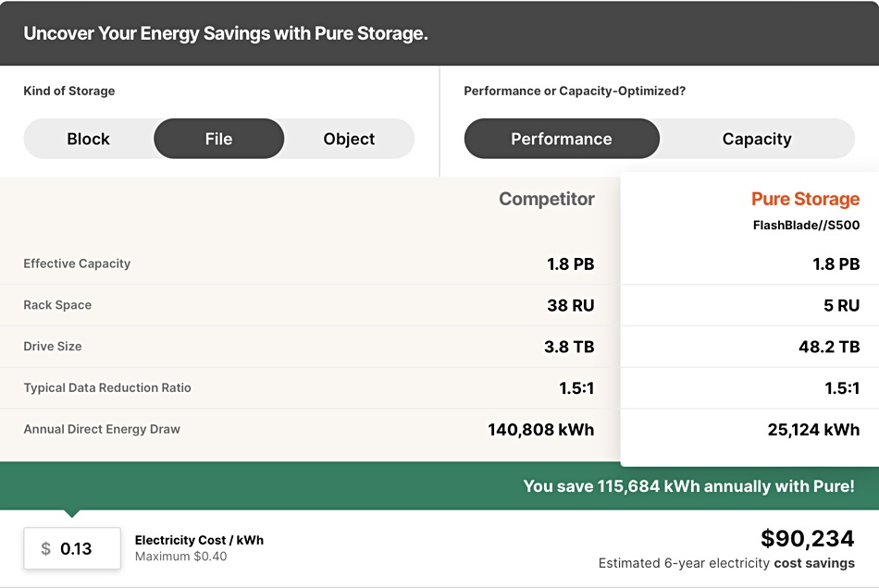Click the 'Electricity Cost / kWh' label
879x588 pixels.
tap(199, 540)
